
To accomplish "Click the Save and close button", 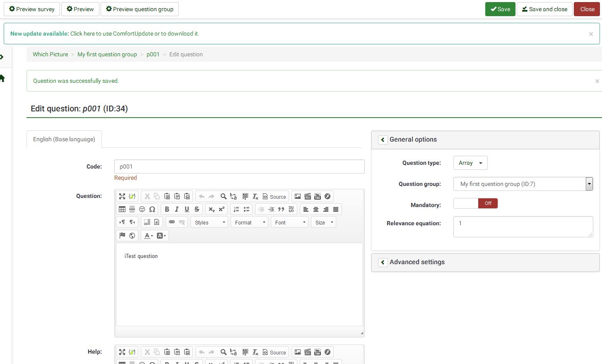I will click(x=544, y=9).
